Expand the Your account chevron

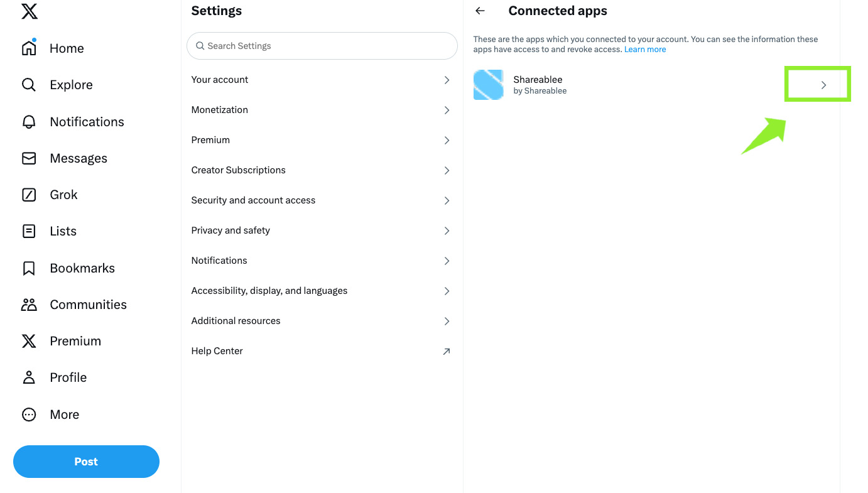[x=447, y=80]
